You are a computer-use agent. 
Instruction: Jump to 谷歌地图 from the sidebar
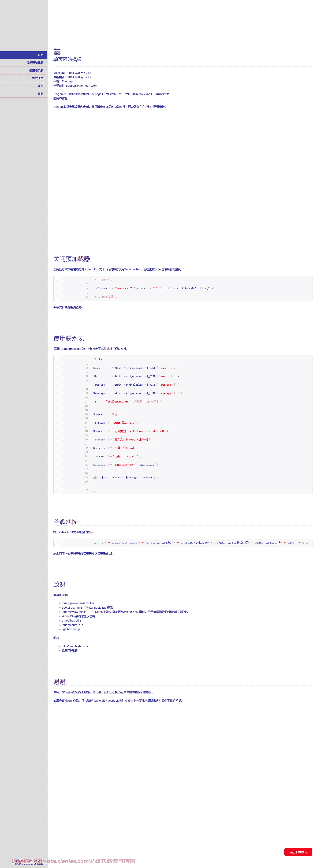click(x=23, y=78)
